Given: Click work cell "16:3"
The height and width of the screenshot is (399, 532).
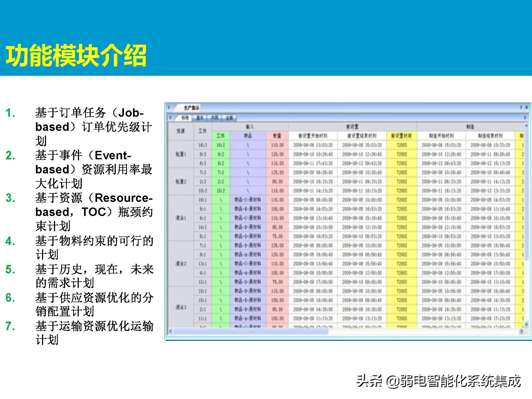Looking at the screenshot, I should (202, 145).
